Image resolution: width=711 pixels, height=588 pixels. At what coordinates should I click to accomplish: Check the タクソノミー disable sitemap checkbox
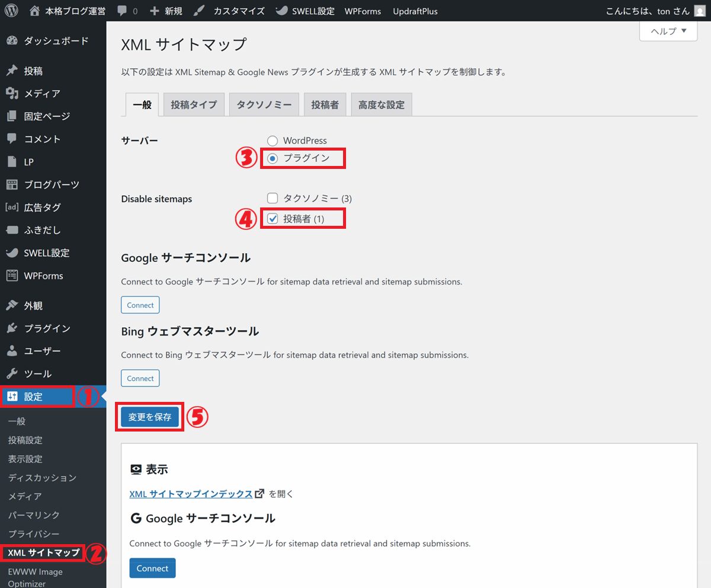click(x=273, y=199)
